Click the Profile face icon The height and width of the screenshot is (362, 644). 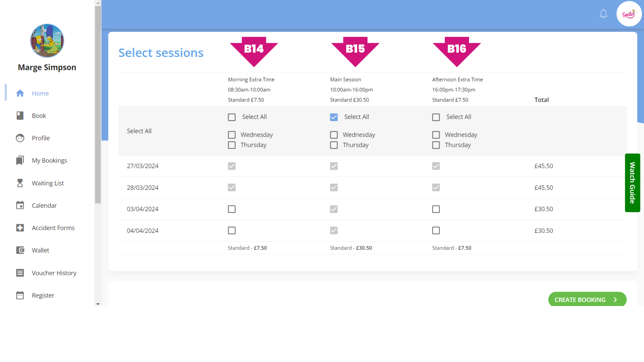coord(20,138)
